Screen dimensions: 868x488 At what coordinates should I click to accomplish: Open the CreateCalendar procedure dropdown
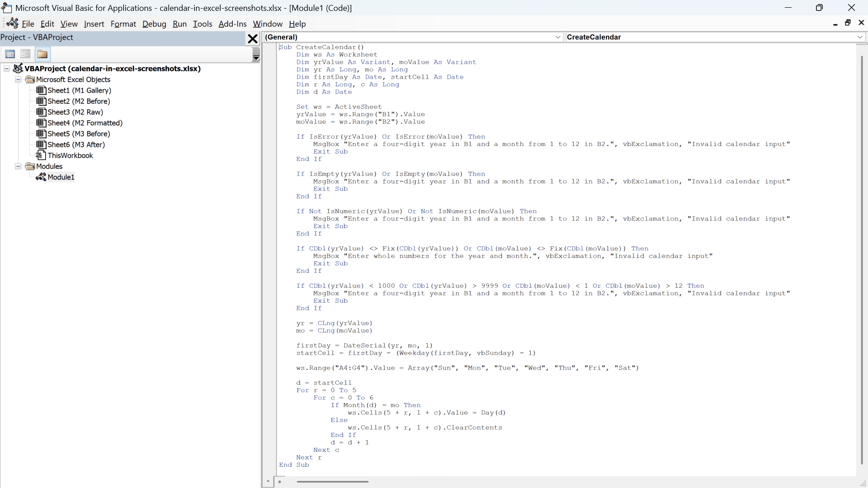715,37
